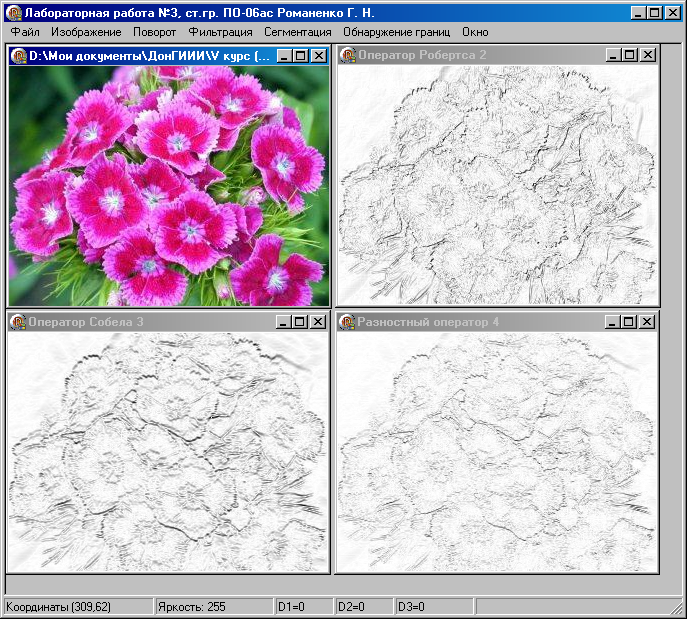Close the main Лабораторная работа window

tap(673, 13)
